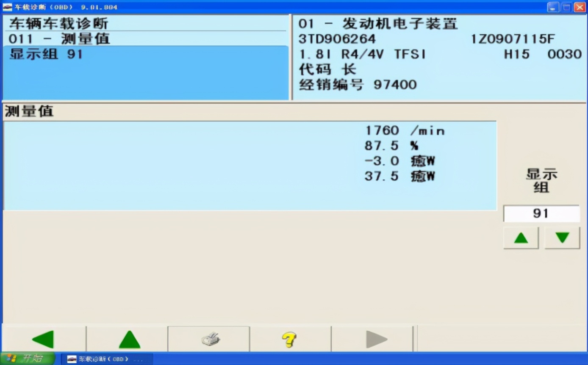This screenshot has height=365, width=588.
Task: Decrement display group with the down triangle button
Action: [562, 238]
